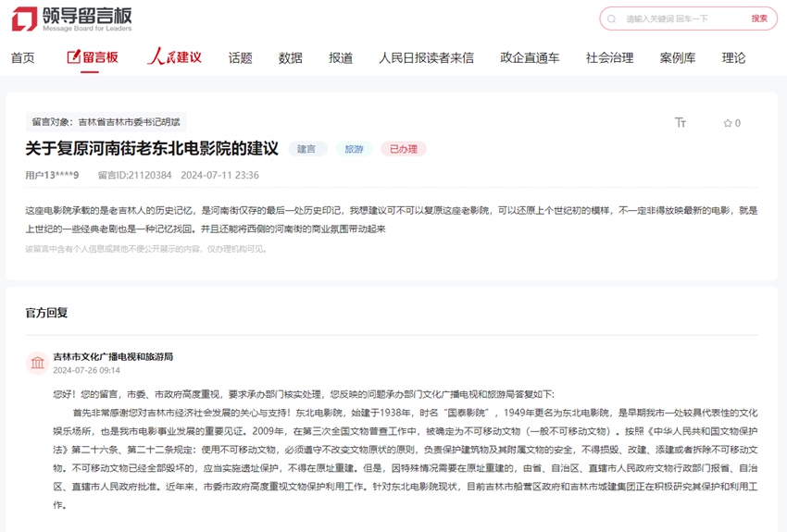Click the 旅游 category tag
Image resolution: width=787 pixels, height=532 pixels.
coord(354,149)
